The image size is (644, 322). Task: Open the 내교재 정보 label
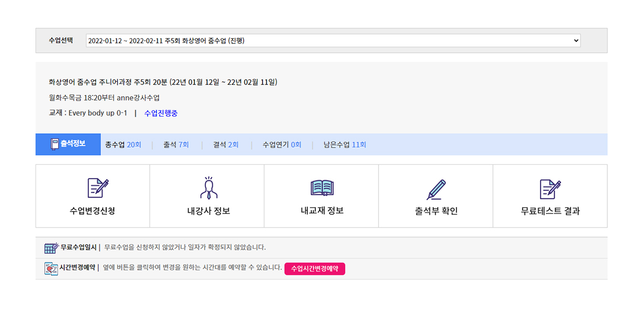point(321,211)
